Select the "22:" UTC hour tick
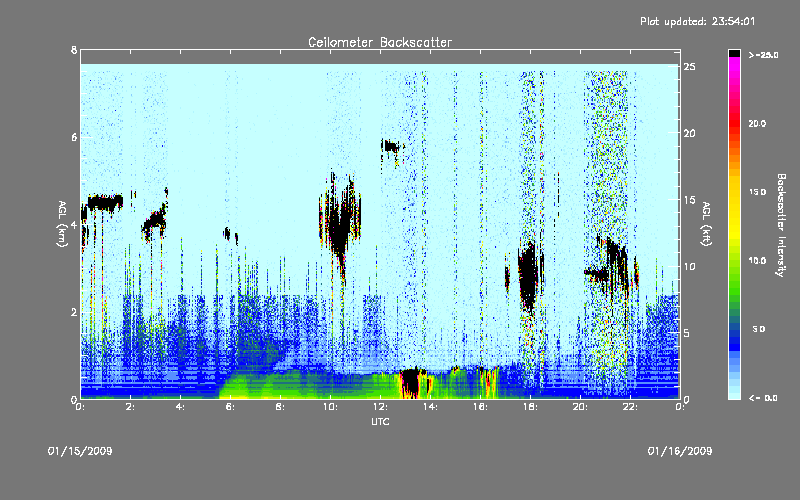This screenshot has height=500, width=800. 631,407
